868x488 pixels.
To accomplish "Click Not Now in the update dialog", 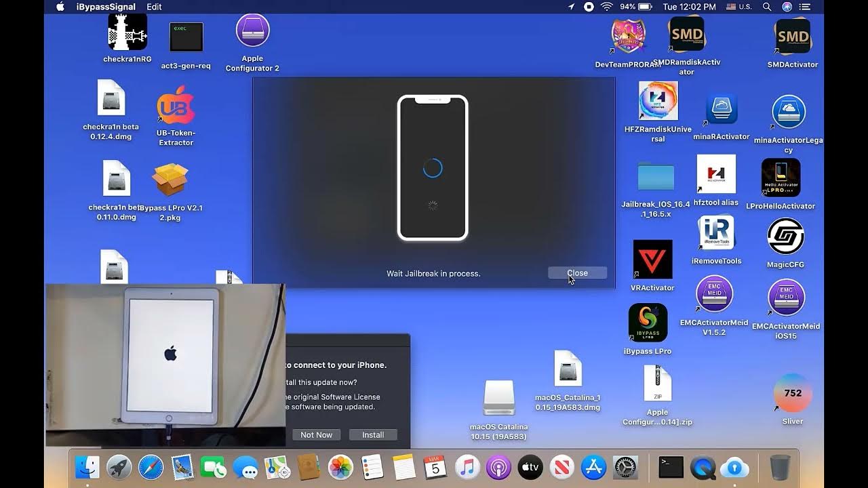I will tap(317, 435).
